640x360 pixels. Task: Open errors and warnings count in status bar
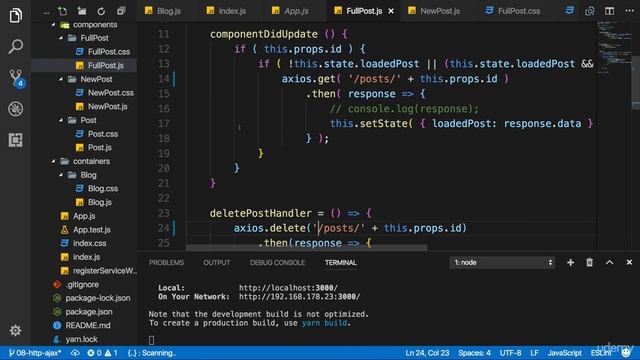click(x=102, y=353)
